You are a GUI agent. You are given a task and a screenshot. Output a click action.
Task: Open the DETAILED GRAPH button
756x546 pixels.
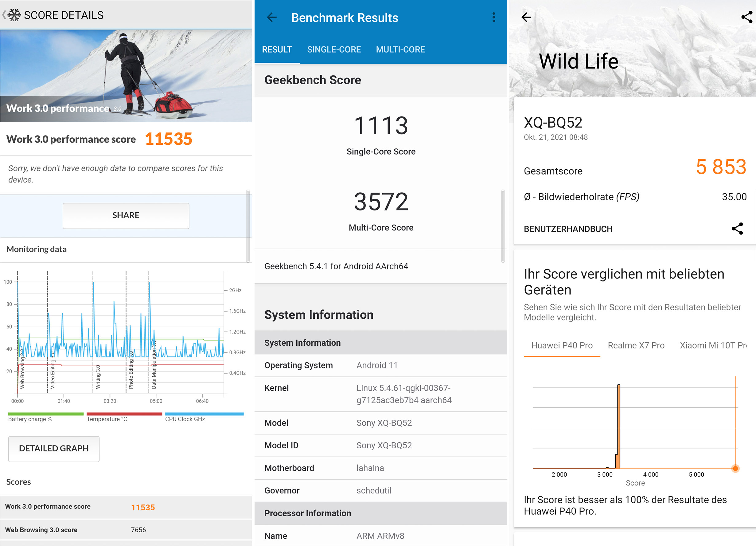[54, 449]
